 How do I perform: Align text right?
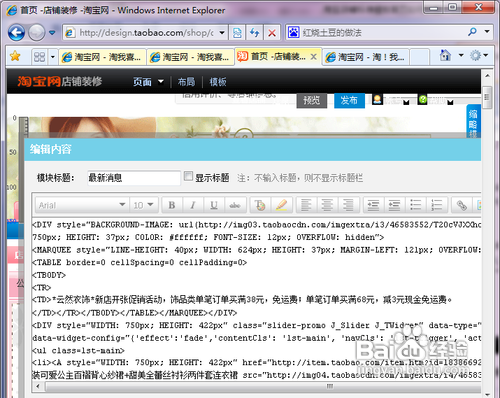click(348, 205)
